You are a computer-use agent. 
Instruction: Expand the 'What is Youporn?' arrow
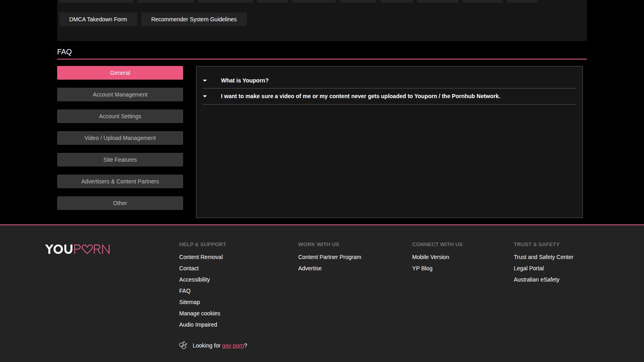[x=205, y=80]
